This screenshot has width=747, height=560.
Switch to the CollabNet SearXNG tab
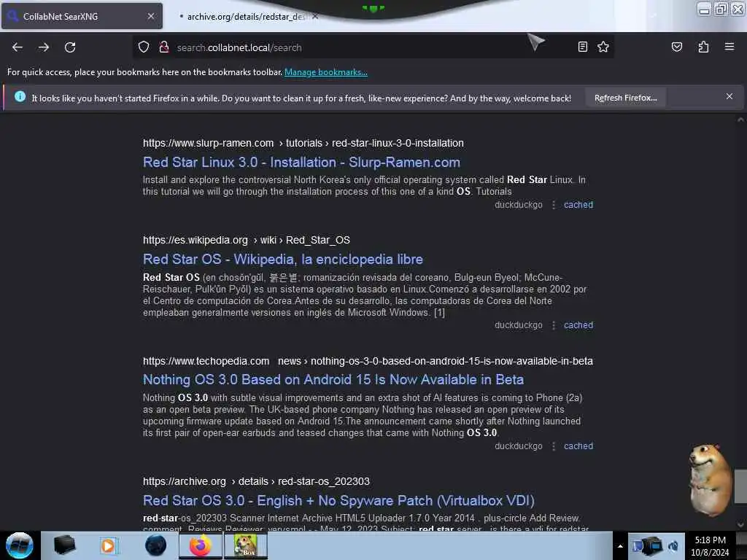[82, 16]
